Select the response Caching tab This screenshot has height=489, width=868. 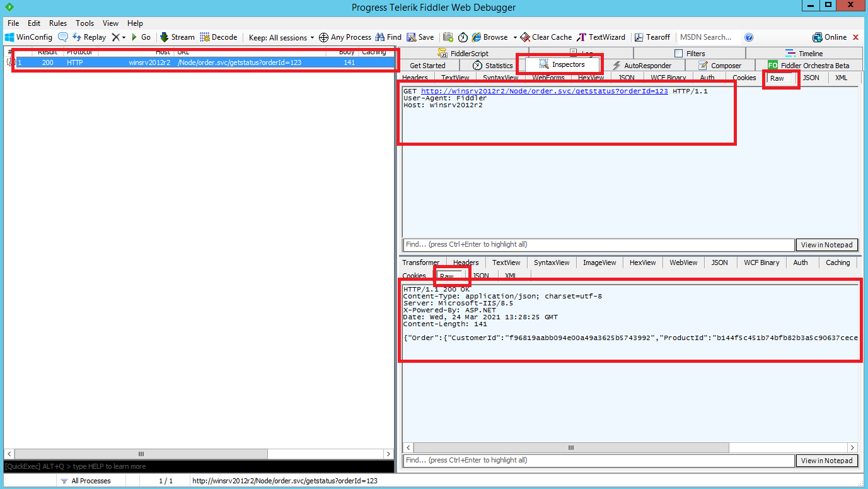click(838, 262)
